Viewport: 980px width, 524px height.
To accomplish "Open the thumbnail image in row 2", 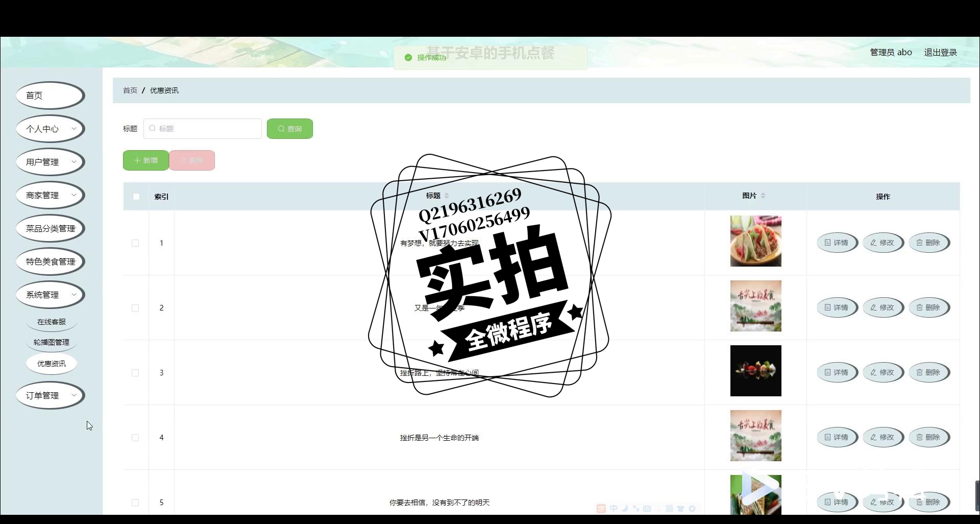I will 756,306.
